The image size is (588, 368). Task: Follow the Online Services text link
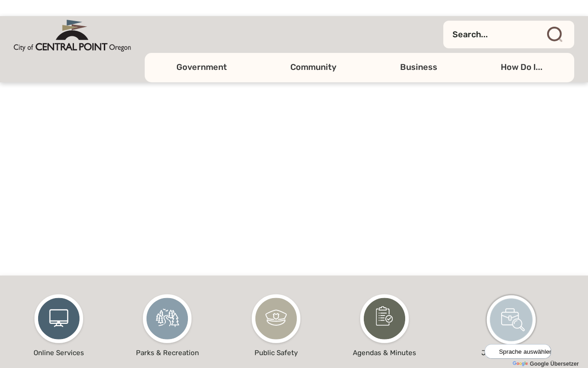[59, 353]
